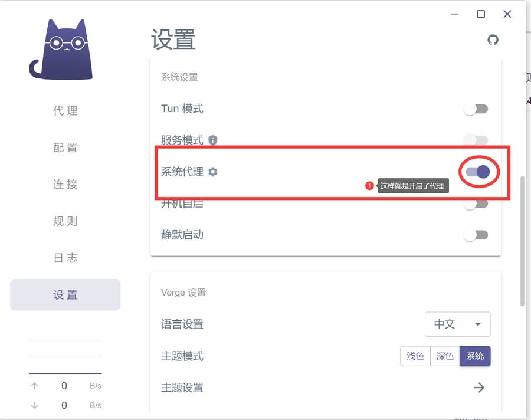Open system proxy gear settings
Screen dimensions: 531x420
[x=212, y=172]
